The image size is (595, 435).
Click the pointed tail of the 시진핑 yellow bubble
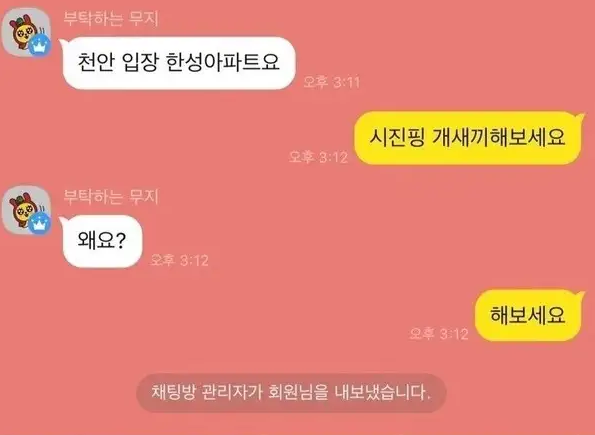point(579,117)
